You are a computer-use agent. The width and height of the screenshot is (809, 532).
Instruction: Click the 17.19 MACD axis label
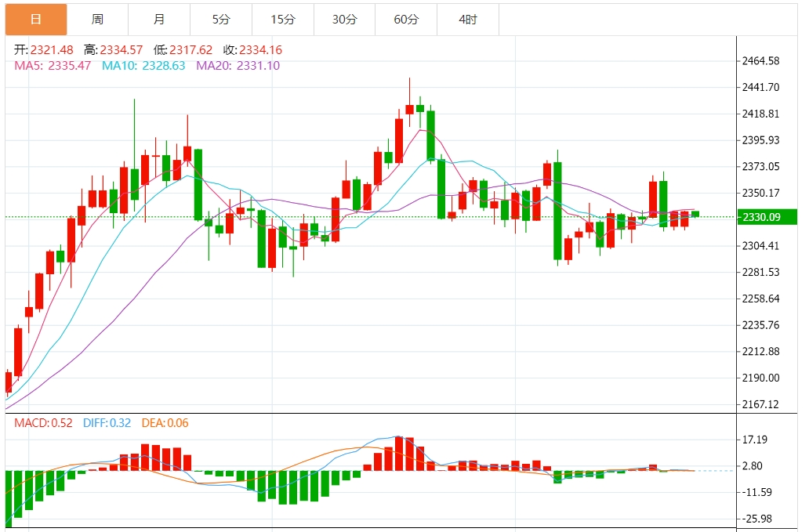[x=754, y=440]
